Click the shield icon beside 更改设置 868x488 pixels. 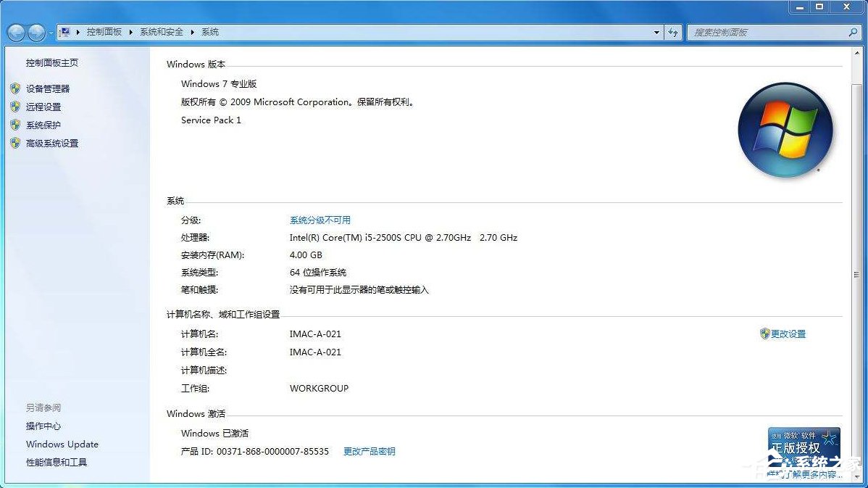point(765,334)
